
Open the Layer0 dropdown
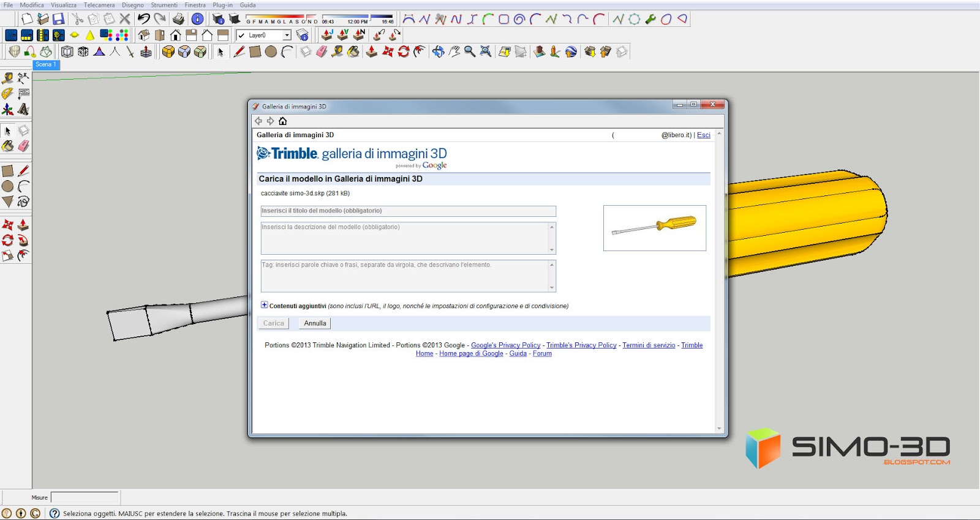coord(286,36)
